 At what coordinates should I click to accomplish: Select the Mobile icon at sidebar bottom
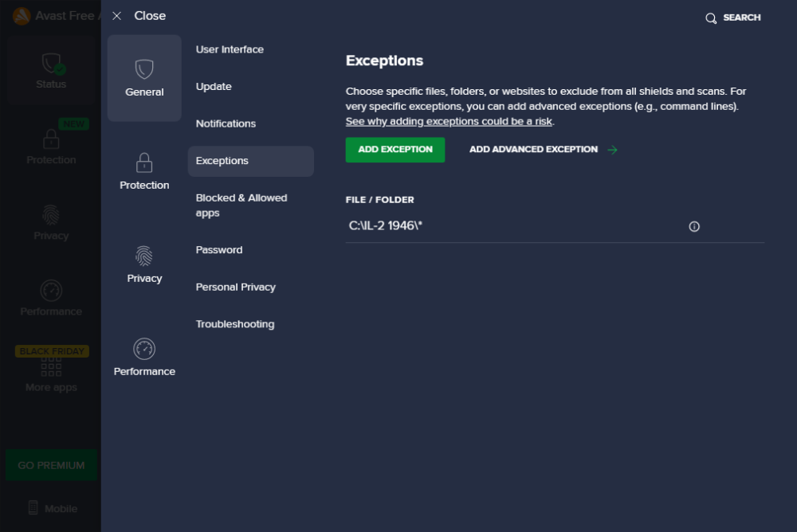click(x=50, y=508)
